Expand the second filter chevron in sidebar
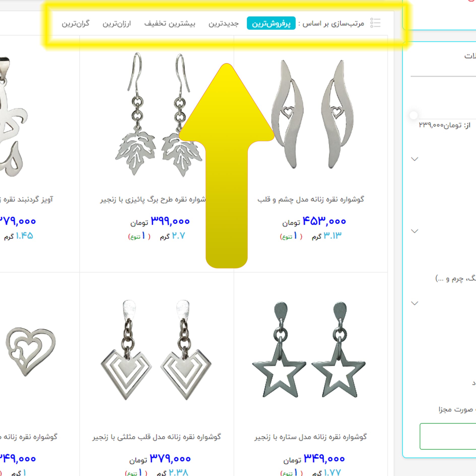 point(415,231)
